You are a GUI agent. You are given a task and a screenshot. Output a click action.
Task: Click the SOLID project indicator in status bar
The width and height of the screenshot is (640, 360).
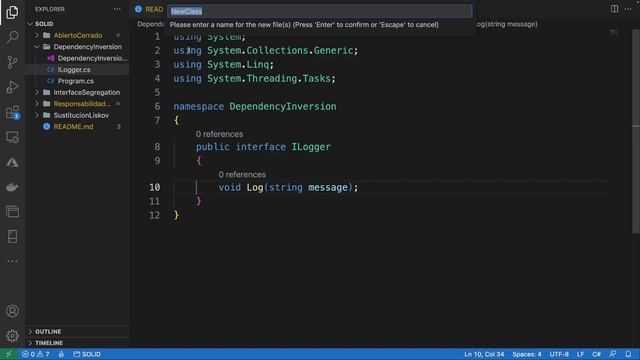pyautogui.click(x=87, y=354)
